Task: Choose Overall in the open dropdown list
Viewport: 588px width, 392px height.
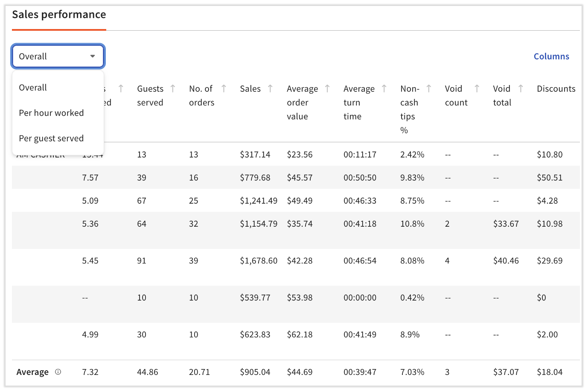Action: click(32, 88)
